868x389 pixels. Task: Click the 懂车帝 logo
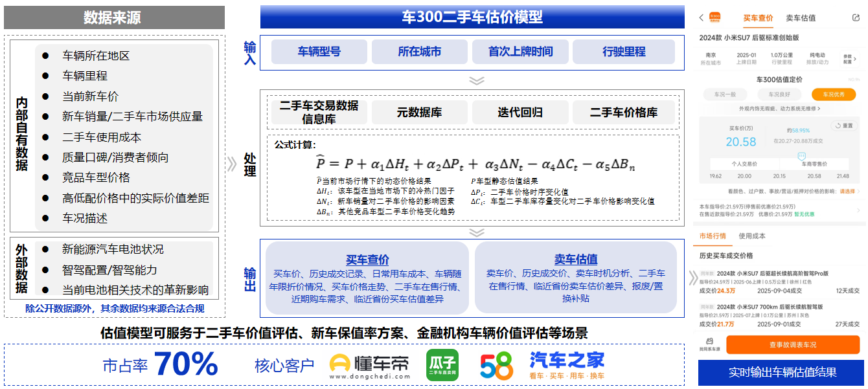(369, 366)
